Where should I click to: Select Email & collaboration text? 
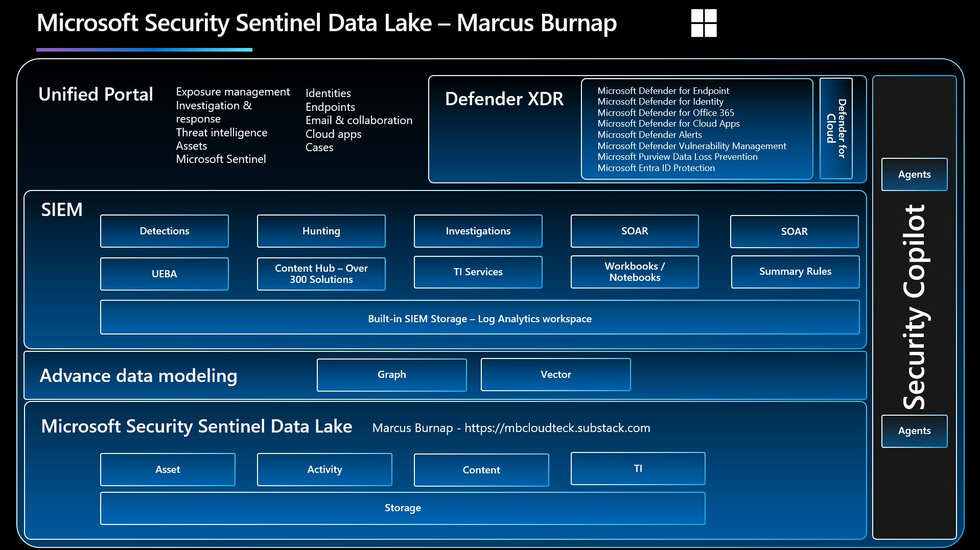tap(359, 121)
